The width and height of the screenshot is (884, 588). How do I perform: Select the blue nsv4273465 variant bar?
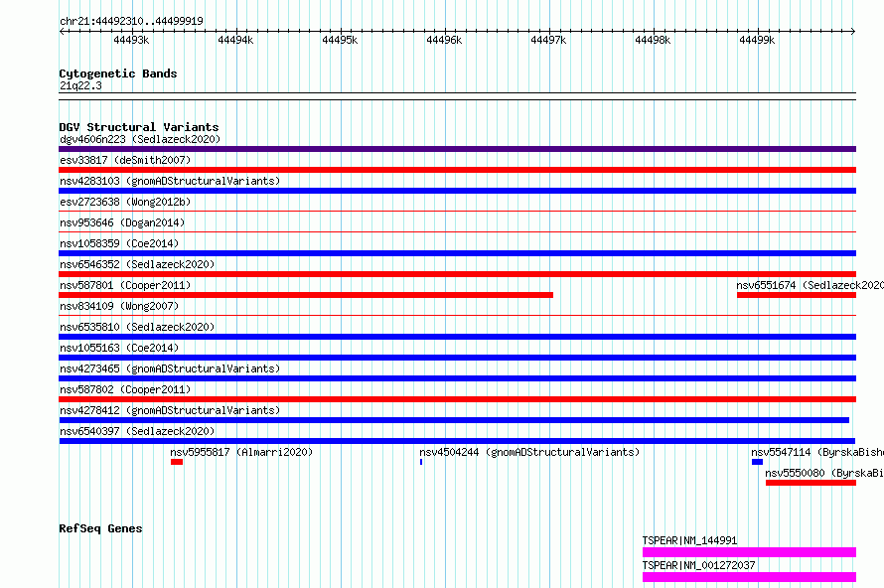point(457,378)
